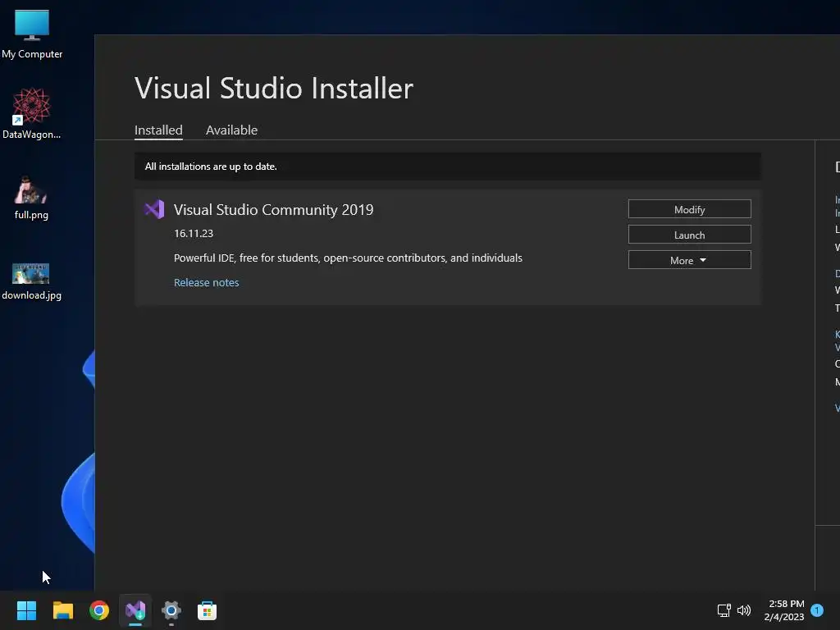Viewport: 840px width, 630px height.
Task: Select the download.jpg file on desktop
Action: [31, 281]
